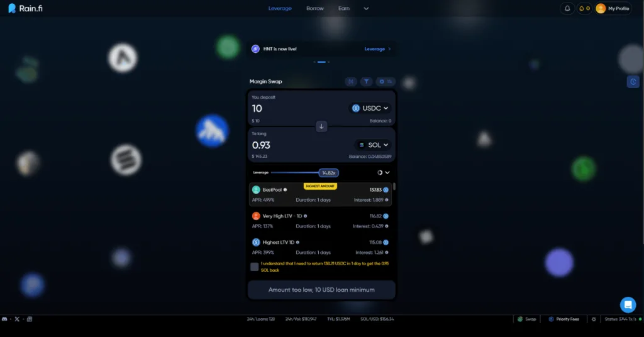Check the I understand return checkbox
644x337 pixels.
(x=254, y=267)
